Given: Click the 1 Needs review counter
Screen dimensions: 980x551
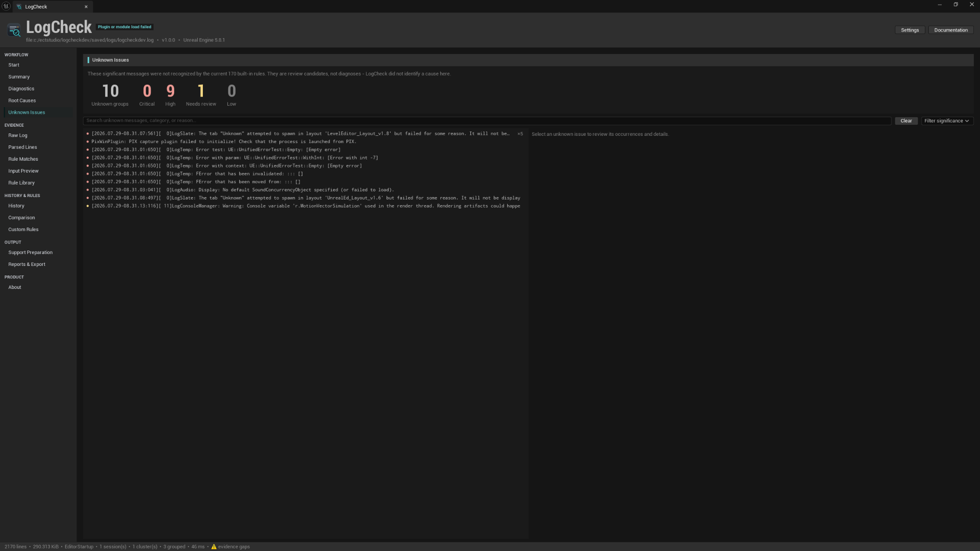Looking at the screenshot, I should [x=201, y=95].
